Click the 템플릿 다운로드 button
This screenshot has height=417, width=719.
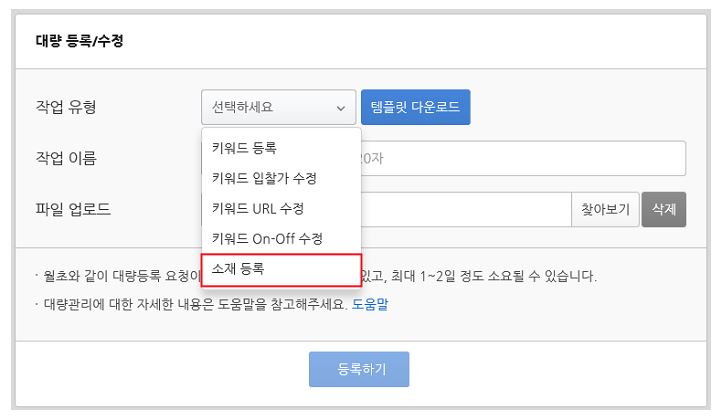pos(415,107)
